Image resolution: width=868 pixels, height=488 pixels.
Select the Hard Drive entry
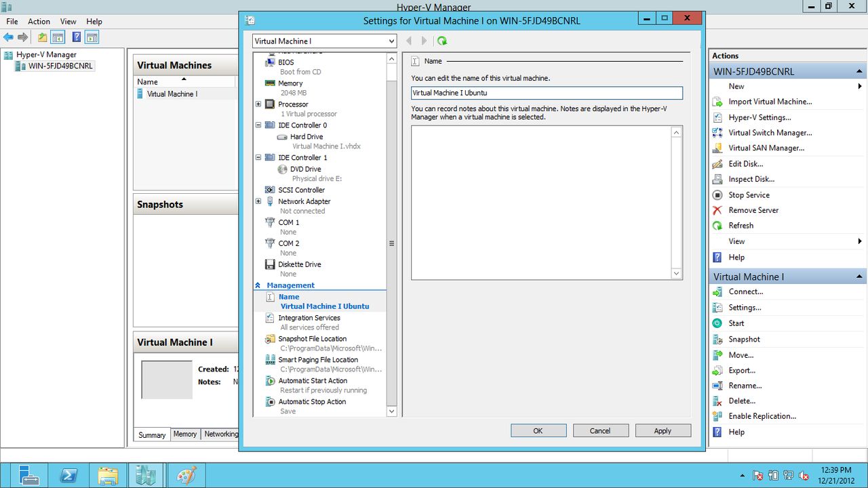306,137
